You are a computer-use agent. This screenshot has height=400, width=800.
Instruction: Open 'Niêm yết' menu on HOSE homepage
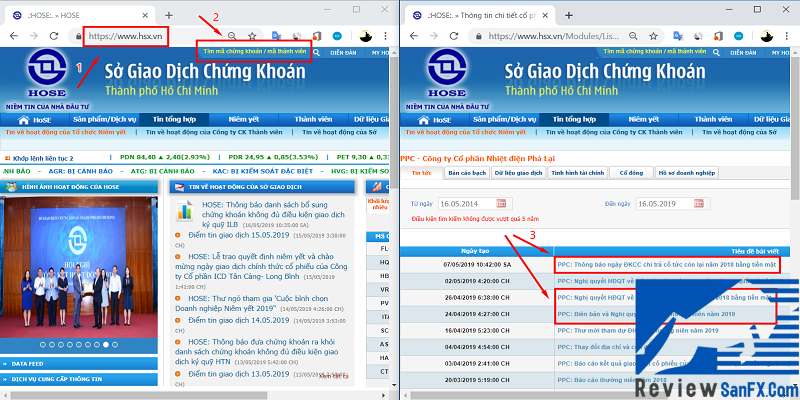[x=244, y=119]
